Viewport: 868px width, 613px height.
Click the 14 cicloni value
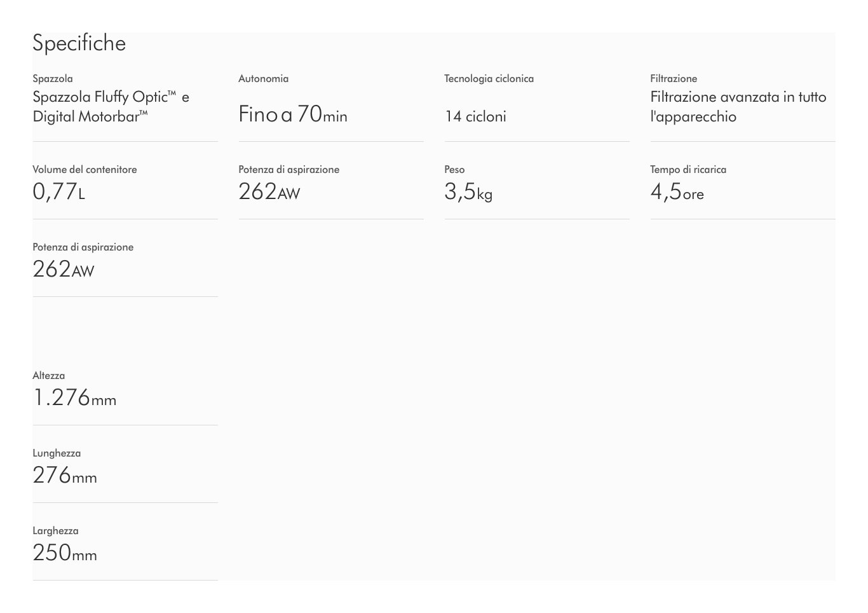click(475, 116)
